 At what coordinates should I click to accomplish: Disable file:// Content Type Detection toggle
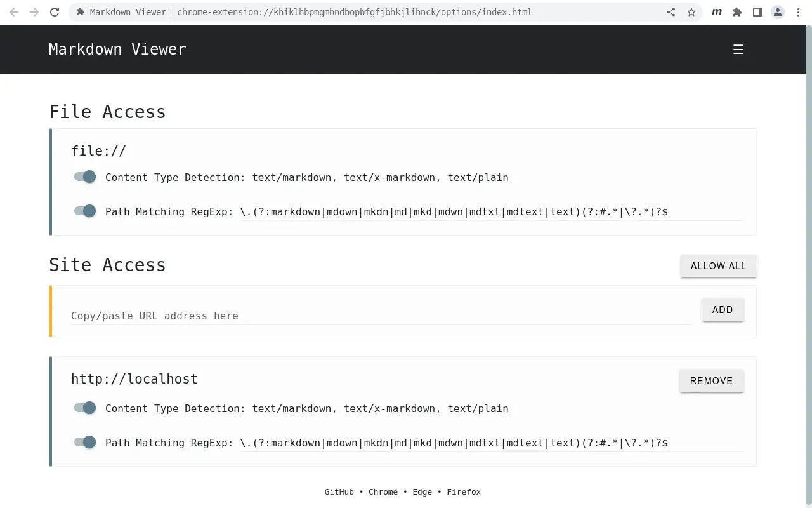click(x=85, y=177)
